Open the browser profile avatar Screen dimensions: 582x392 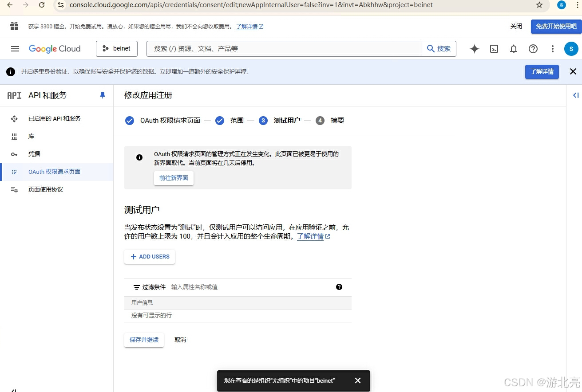pos(562,5)
